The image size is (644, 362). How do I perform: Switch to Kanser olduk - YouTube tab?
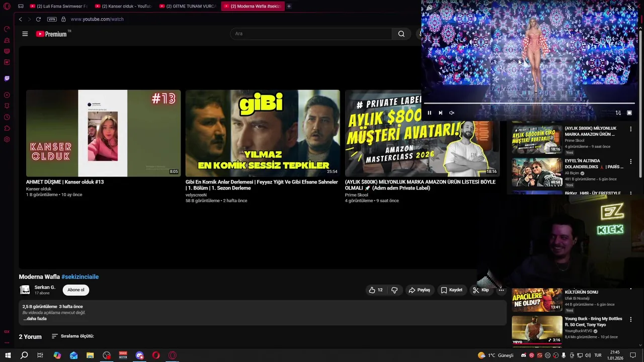click(x=123, y=6)
